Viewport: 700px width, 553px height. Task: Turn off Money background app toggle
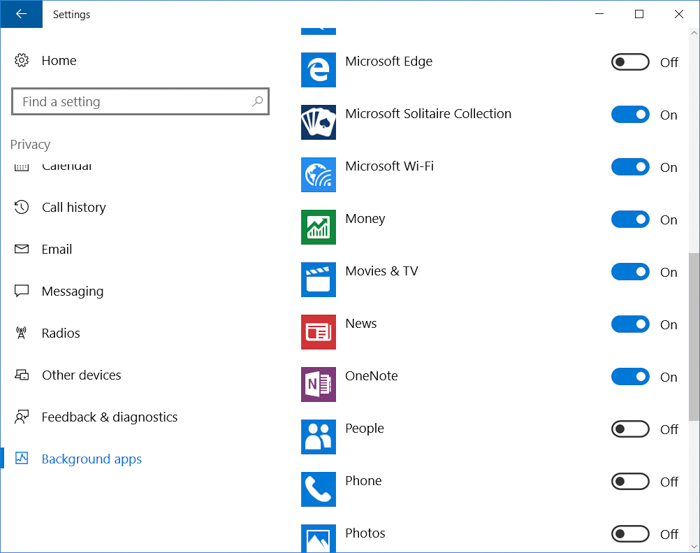pos(630,220)
